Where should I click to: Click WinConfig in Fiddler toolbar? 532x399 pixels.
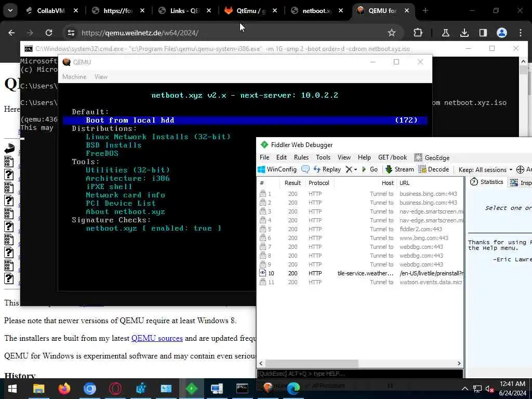277,169
